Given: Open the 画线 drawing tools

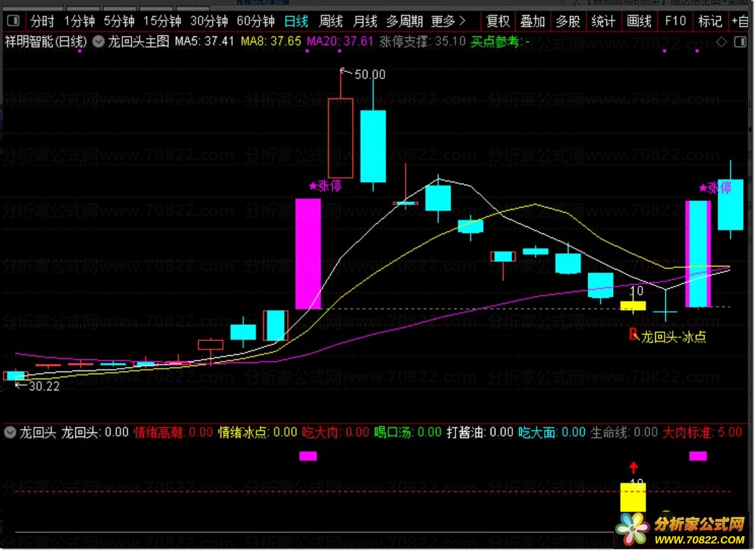Looking at the screenshot, I should 640,21.
